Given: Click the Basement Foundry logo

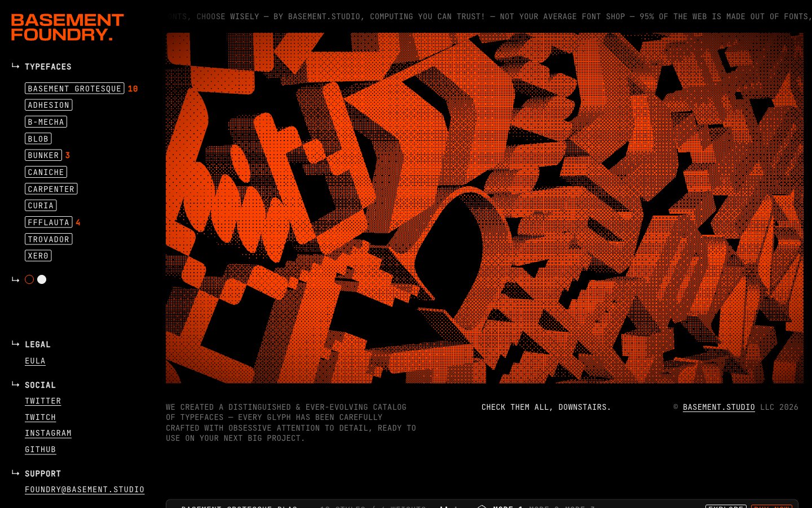Looking at the screenshot, I should 67,27.
